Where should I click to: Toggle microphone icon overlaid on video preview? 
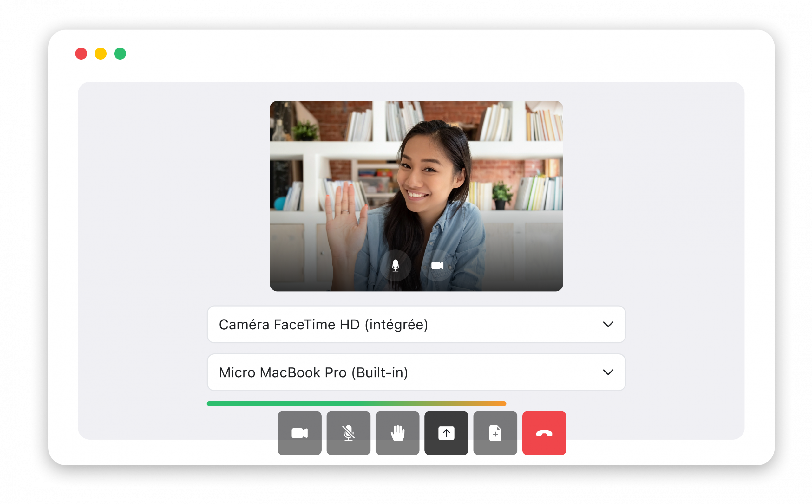(x=396, y=266)
